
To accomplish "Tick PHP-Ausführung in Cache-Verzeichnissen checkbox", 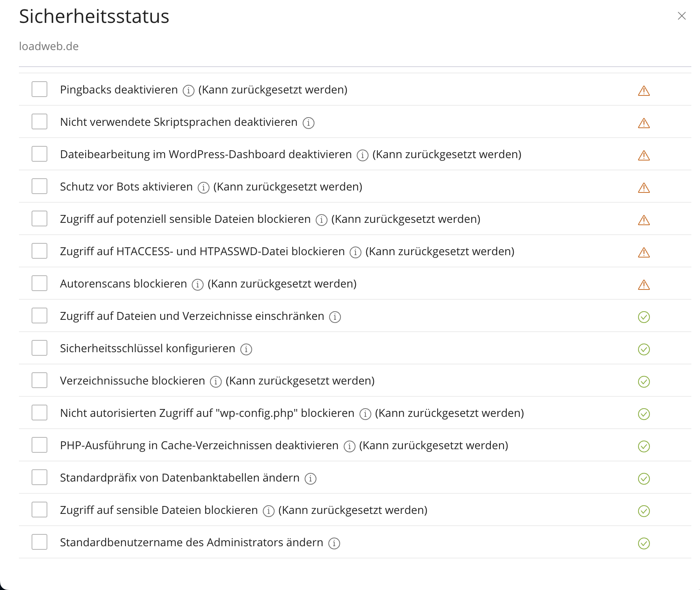I will pyautogui.click(x=39, y=445).
